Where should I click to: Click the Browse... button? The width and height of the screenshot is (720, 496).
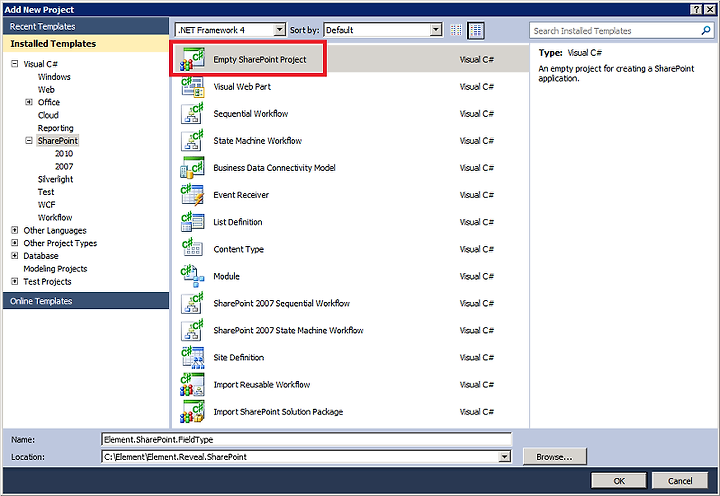(x=554, y=457)
